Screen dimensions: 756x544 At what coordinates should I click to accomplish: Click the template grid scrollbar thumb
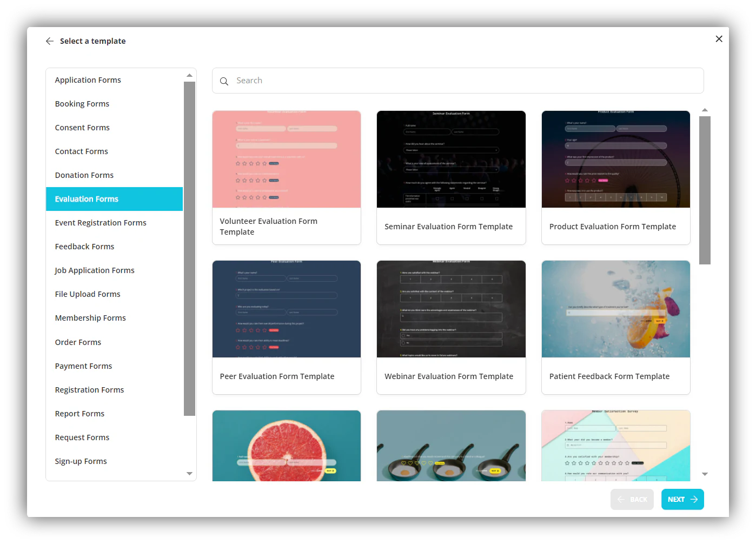[x=705, y=190]
